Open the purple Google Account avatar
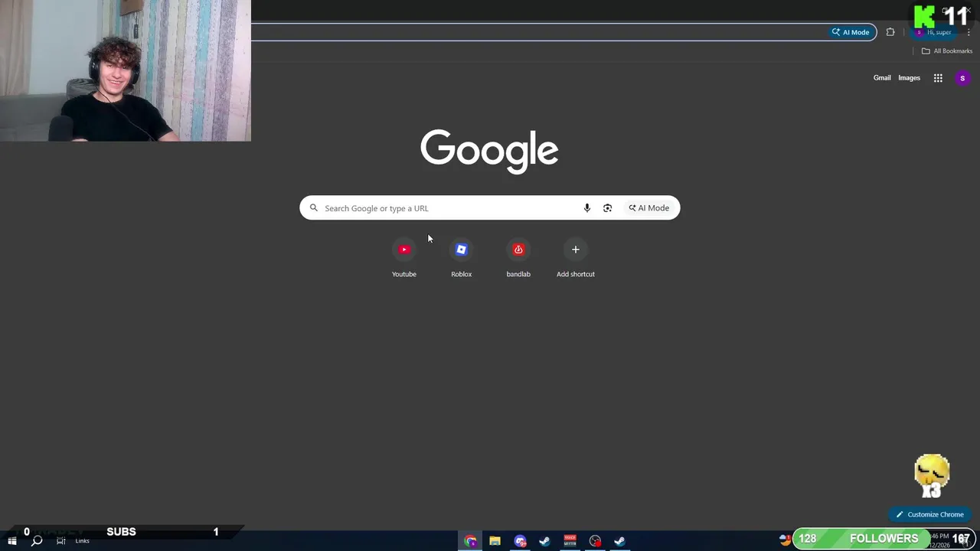 (x=962, y=78)
